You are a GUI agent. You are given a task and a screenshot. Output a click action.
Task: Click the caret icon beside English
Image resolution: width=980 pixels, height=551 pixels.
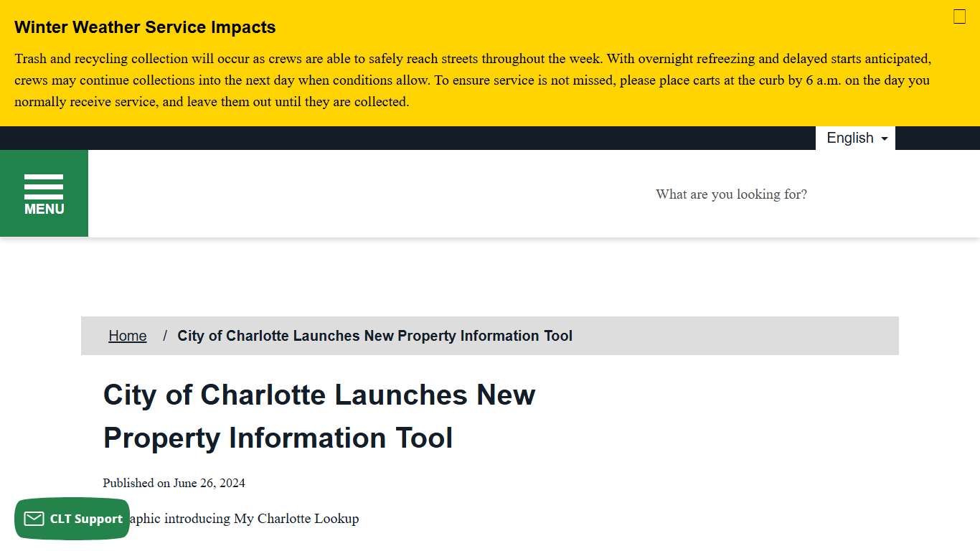[885, 138]
